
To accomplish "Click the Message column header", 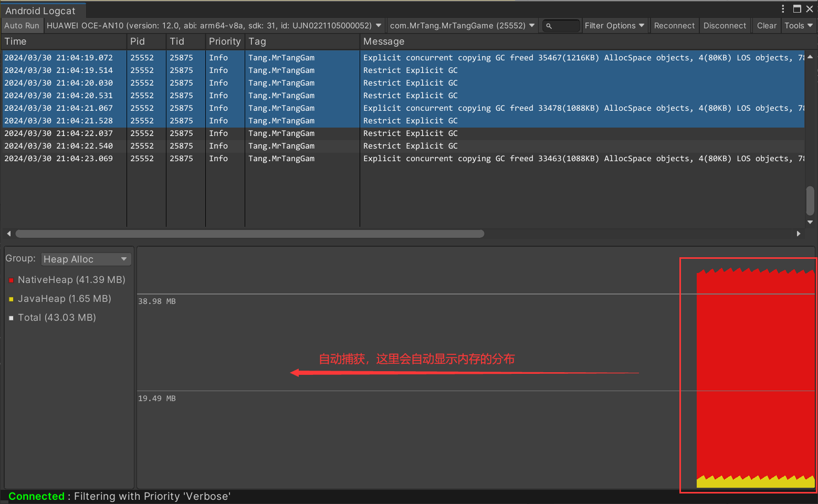I will (x=583, y=41).
